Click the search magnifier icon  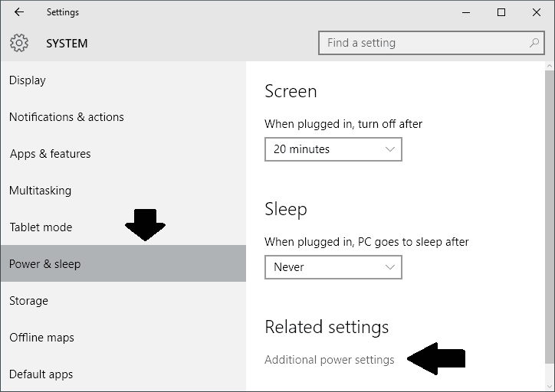[534, 43]
